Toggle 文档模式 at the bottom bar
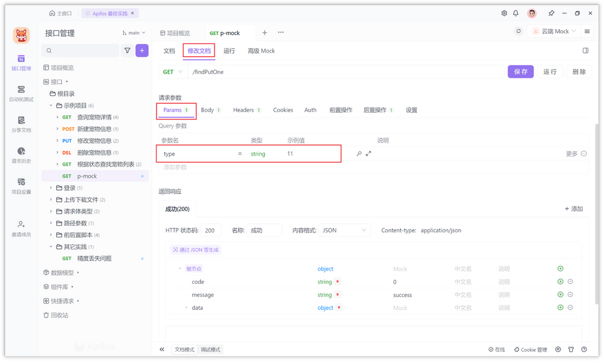 (x=184, y=349)
